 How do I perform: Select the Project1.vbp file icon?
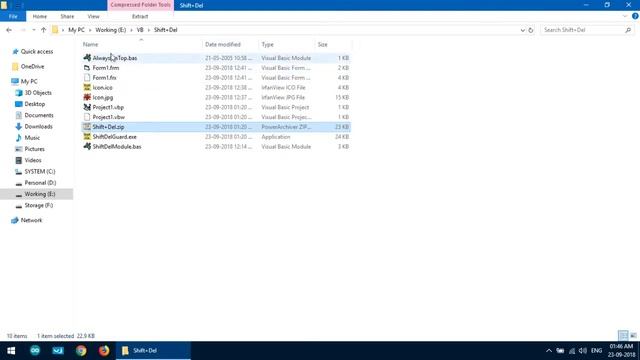click(87, 107)
